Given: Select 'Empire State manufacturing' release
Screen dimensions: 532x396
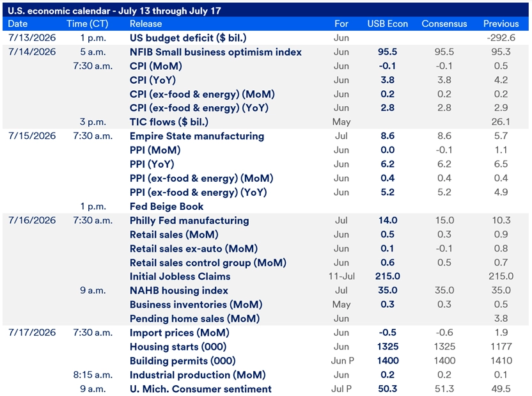Looking at the screenshot, I should (197, 136).
